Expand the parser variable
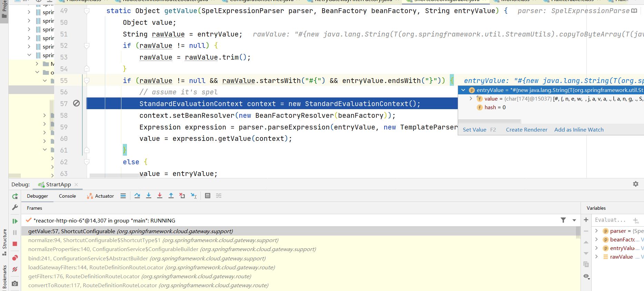Image resolution: width=644 pixels, height=291 pixels. [596, 231]
